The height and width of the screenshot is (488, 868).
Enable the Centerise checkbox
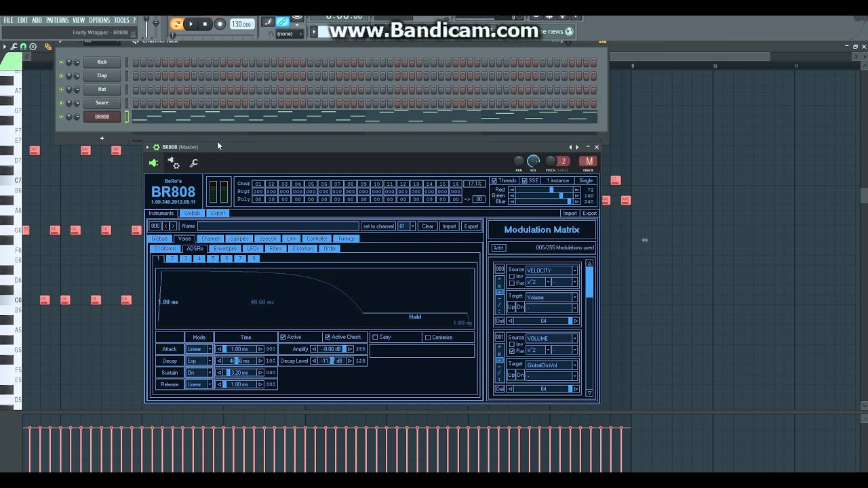[427, 337]
